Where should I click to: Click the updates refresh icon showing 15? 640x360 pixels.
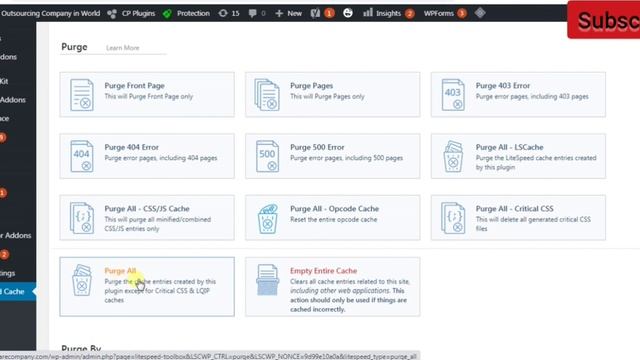223,13
